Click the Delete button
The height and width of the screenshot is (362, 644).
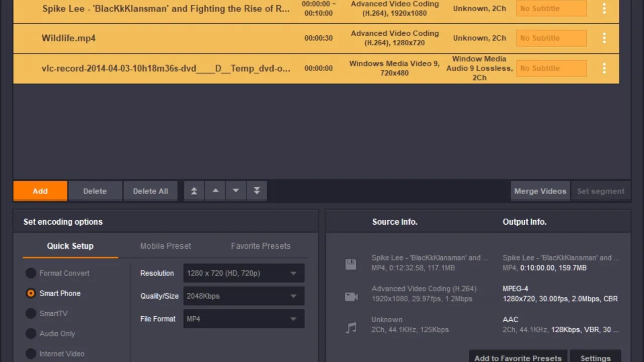95,191
